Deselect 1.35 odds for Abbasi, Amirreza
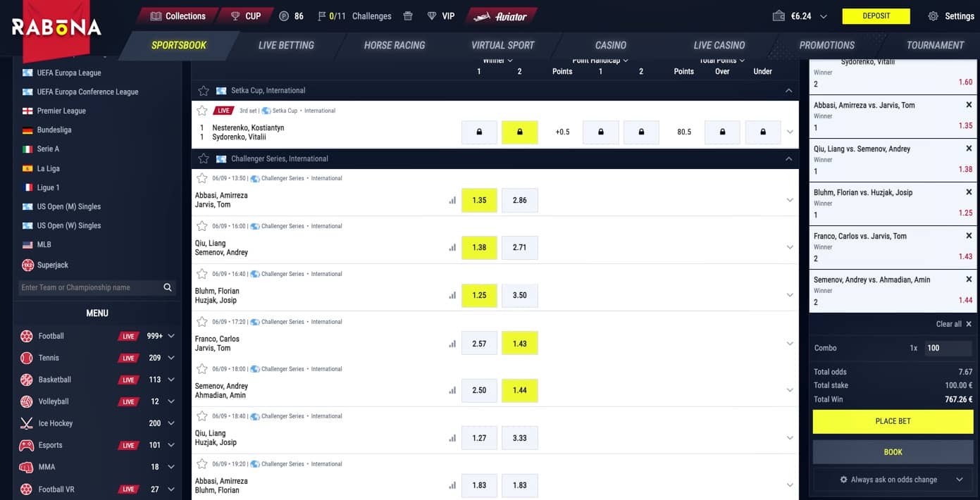Image resolution: width=980 pixels, height=500 pixels. pyautogui.click(x=479, y=201)
